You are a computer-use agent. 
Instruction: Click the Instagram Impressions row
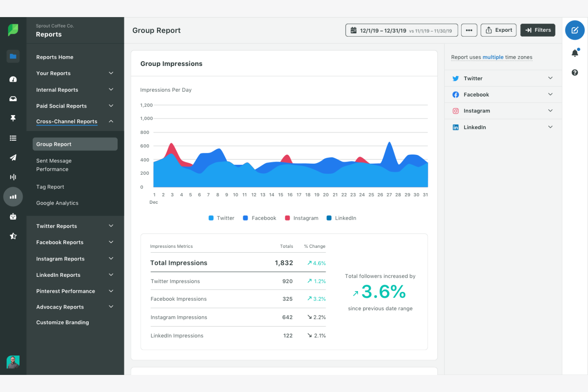click(238, 317)
